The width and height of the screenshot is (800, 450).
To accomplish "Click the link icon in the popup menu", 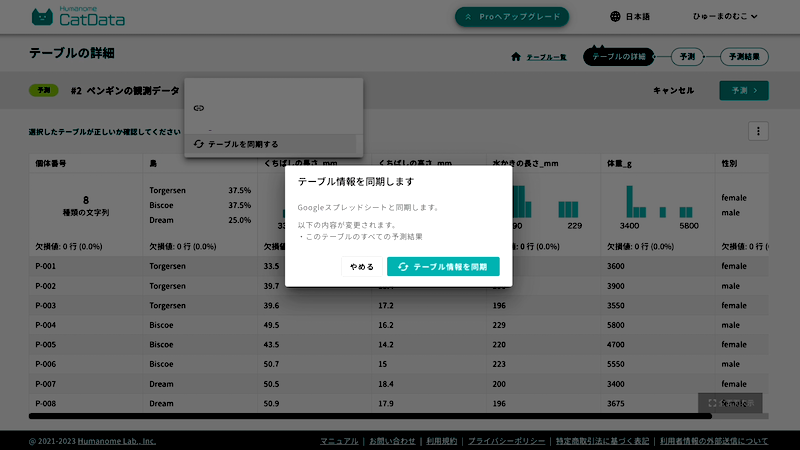I will point(198,107).
